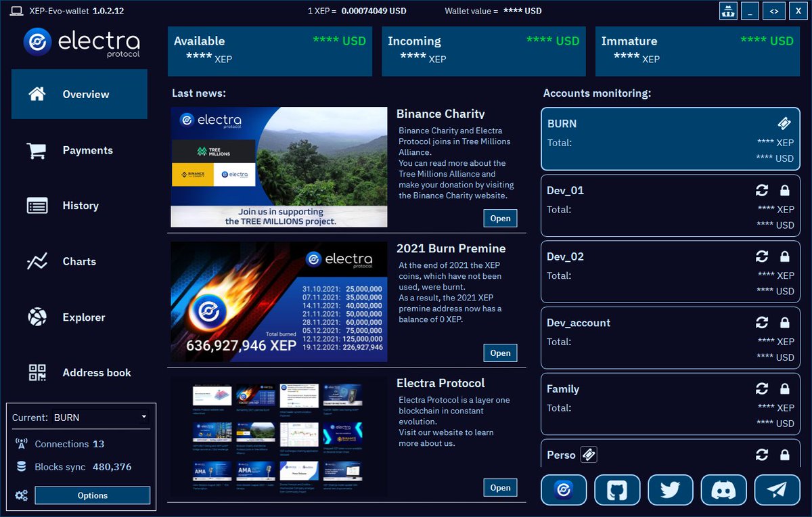This screenshot has width=812, height=517.
Task: Click the expand window button with arrows
Action: tap(773, 11)
